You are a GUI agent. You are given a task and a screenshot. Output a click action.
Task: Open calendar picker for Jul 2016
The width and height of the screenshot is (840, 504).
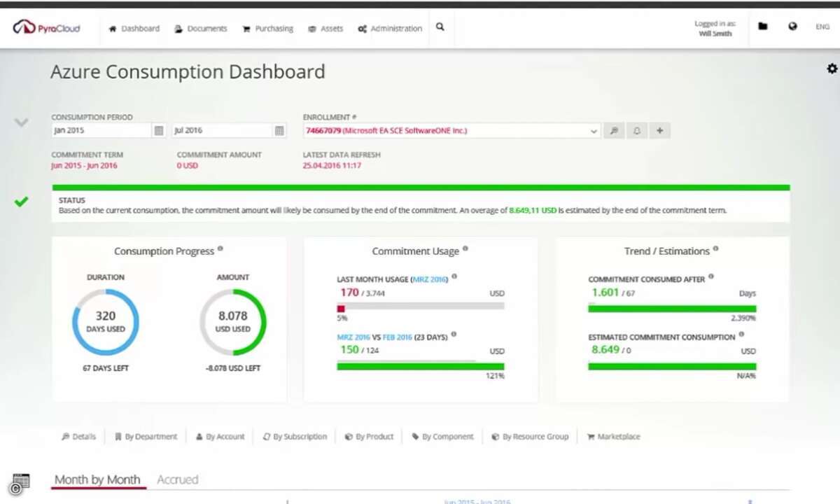(279, 130)
